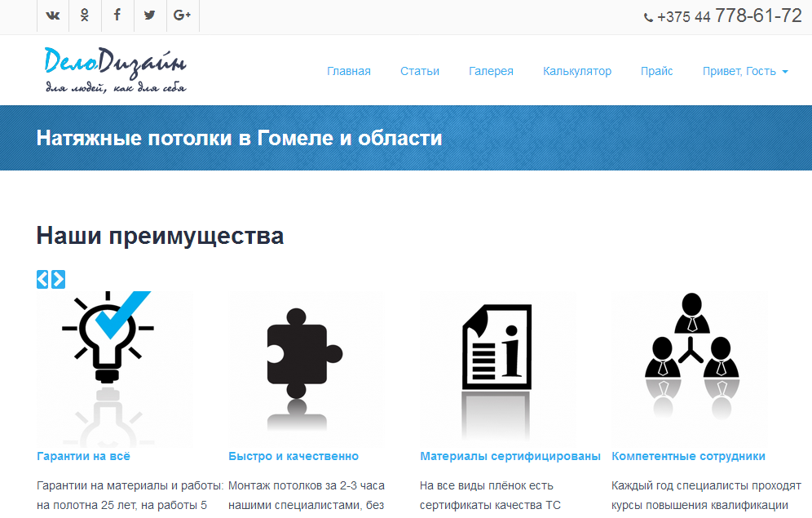Click the text Монтаж потолков за 2-3 часа
The image size is (812, 518).
[307, 486]
